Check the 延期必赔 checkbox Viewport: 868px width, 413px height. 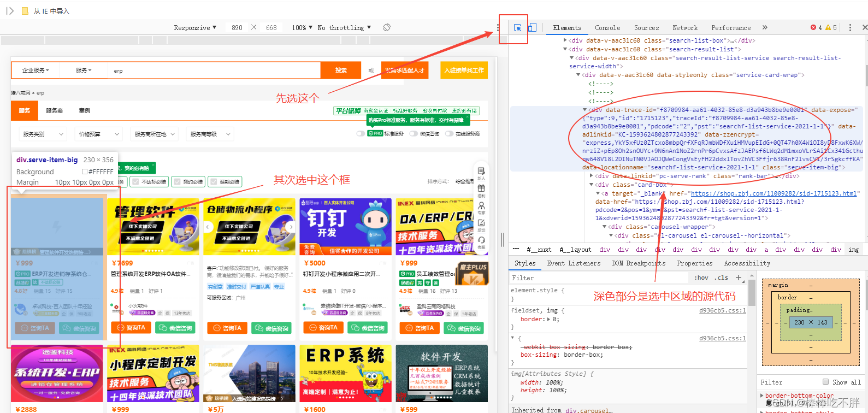click(x=214, y=182)
